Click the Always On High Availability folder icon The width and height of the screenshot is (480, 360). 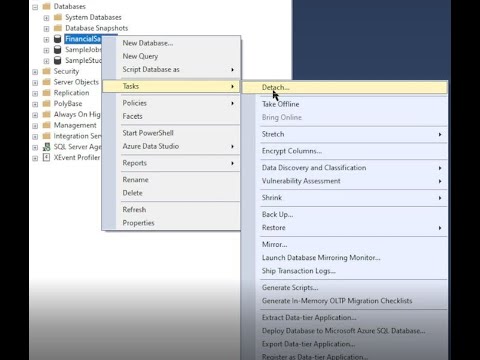click(x=47, y=114)
